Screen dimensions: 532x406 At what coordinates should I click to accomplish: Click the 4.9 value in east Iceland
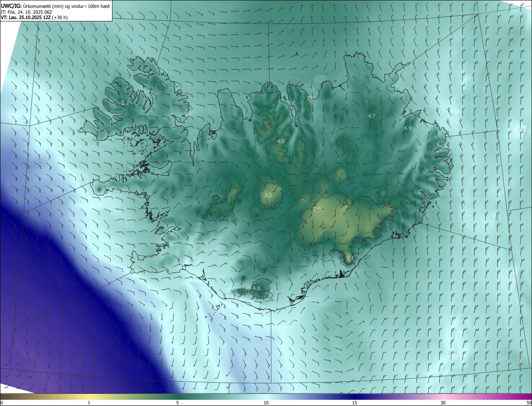pos(407,128)
